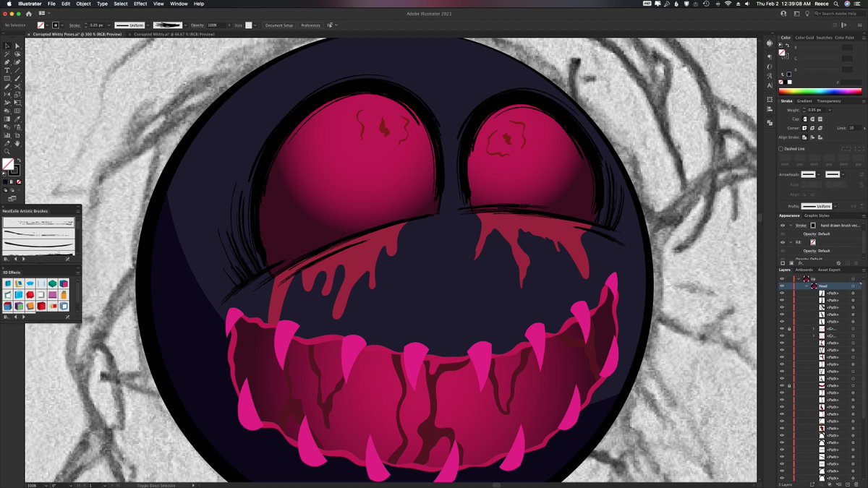Click the Opacity link in the control bar
Viewport: 868px width, 488px height.
coord(197,25)
